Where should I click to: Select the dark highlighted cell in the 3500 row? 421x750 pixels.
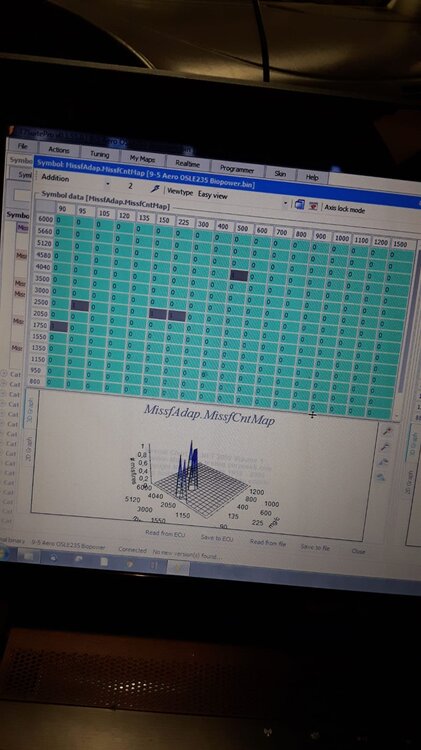click(x=239, y=275)
